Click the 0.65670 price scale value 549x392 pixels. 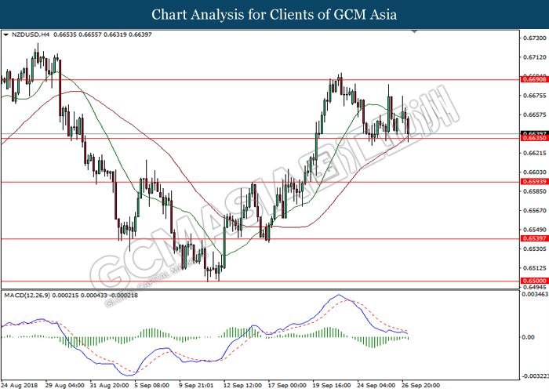pyautogui.click(x=534, y=211)
